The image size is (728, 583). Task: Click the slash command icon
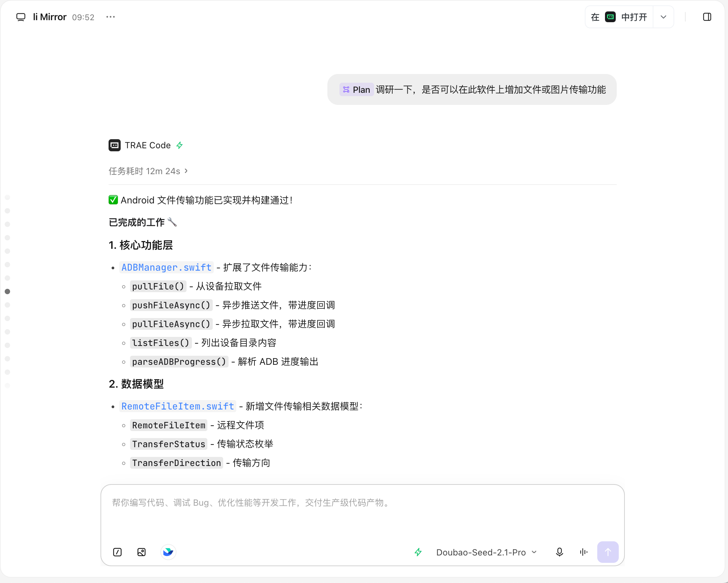117,552
